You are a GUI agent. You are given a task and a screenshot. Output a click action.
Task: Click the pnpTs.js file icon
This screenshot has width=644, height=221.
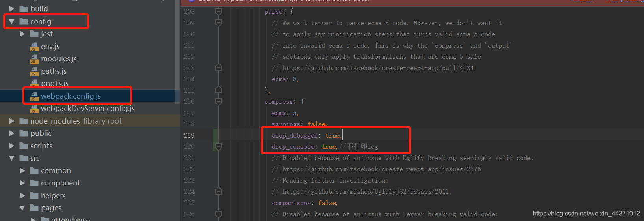pos(34,83)
